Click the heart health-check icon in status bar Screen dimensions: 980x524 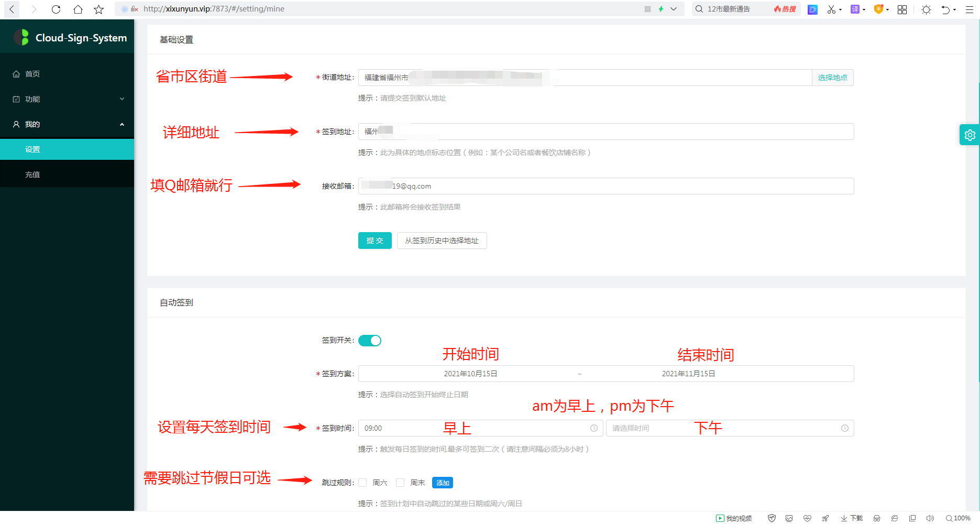coord(807,518)
